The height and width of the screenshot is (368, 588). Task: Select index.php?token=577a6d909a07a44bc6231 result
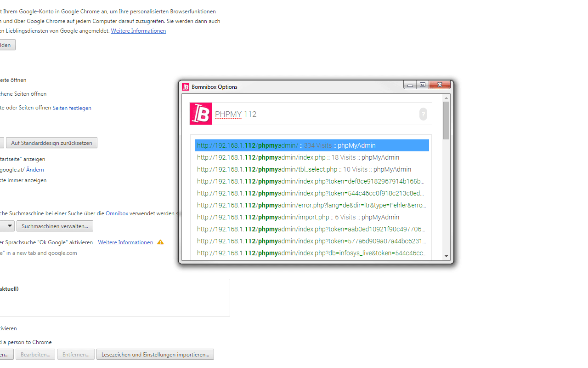pos(312,241)
